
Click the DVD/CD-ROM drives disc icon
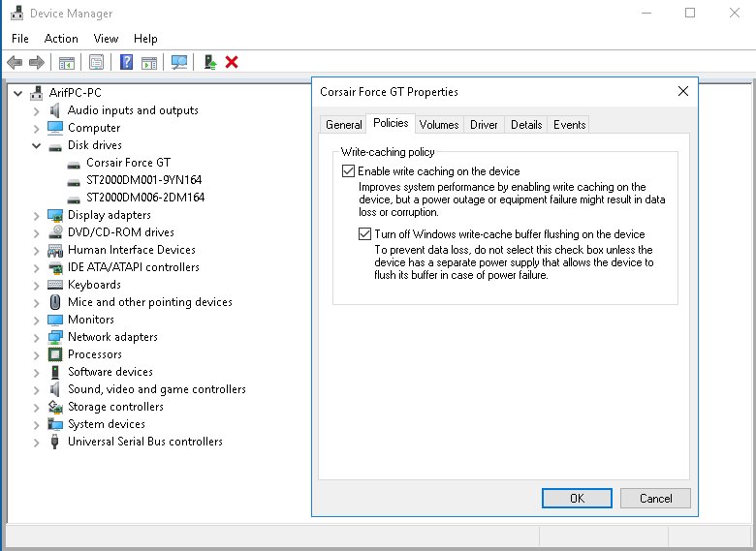click(x=55, y=232)
